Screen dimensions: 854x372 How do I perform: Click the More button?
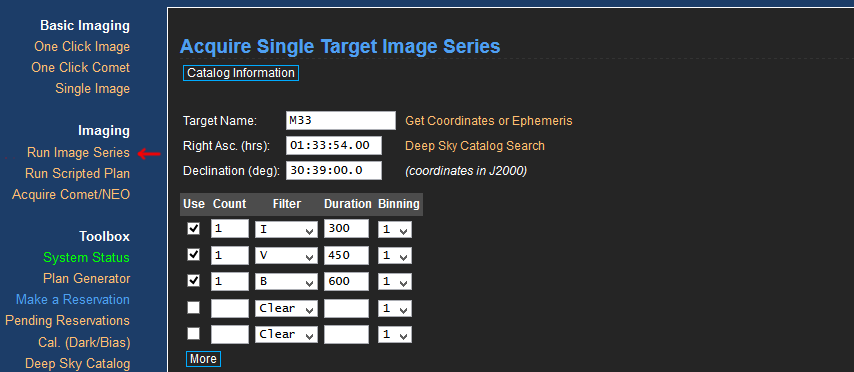pyautogui.click(x=203, y=359)
